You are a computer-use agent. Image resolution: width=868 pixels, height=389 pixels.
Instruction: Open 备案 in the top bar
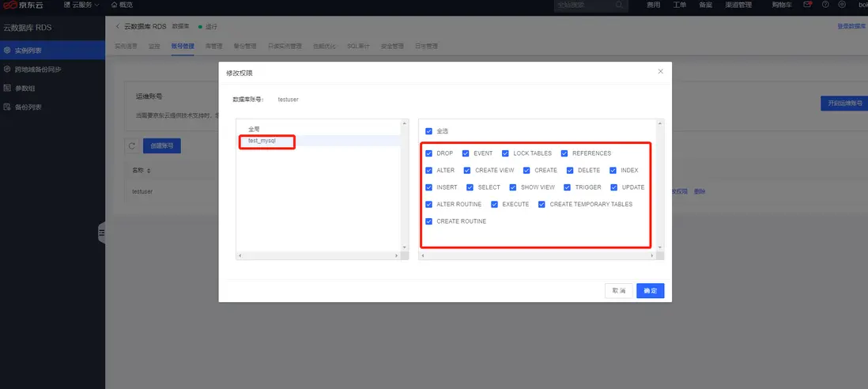(705, 5)
